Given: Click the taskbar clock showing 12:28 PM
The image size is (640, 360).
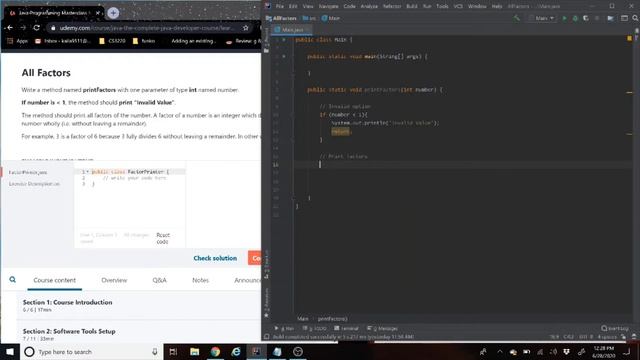Looking at the screenshot, I should (604, 351).
